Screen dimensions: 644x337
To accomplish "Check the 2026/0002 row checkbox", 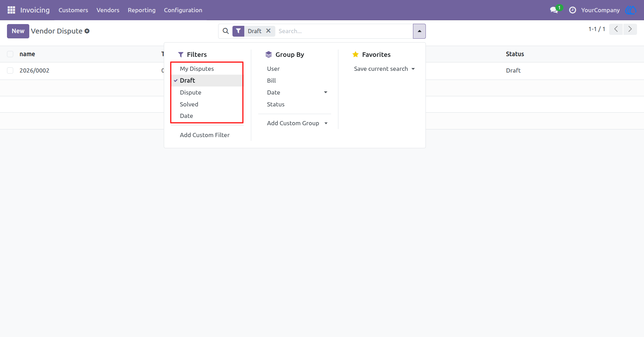I will click(10, 70).
